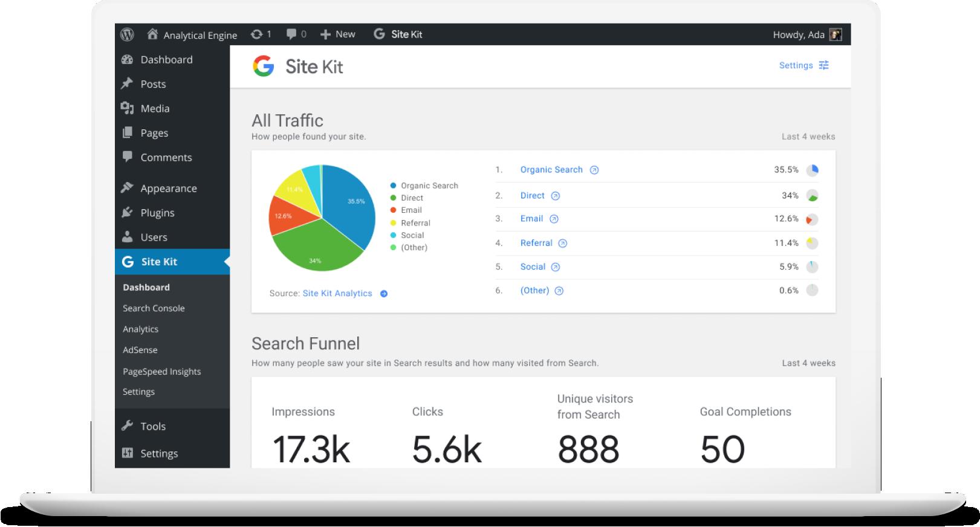Click external arrow icon next to Organic Search

coord(594,170)
